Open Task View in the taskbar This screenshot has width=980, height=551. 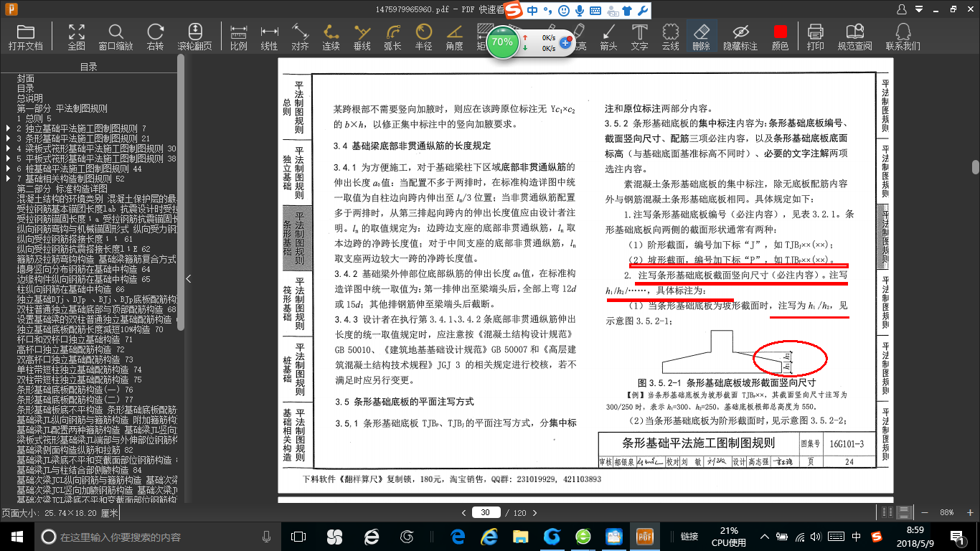(298, 537)
